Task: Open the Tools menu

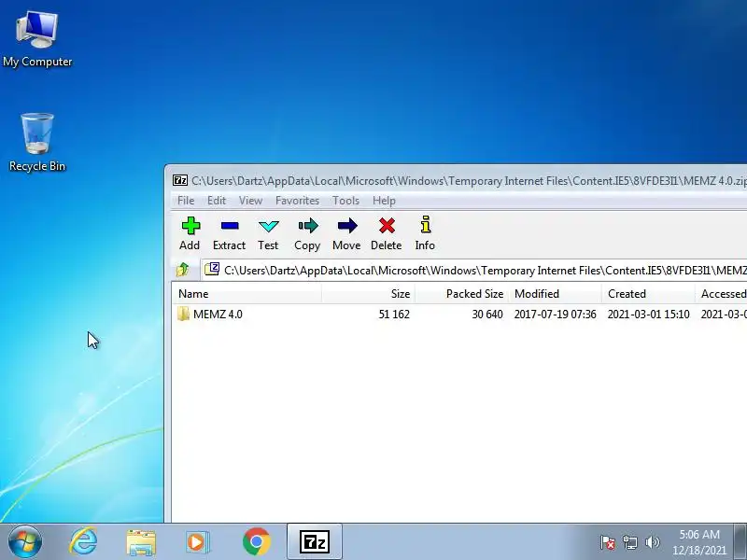Action: 345,201
